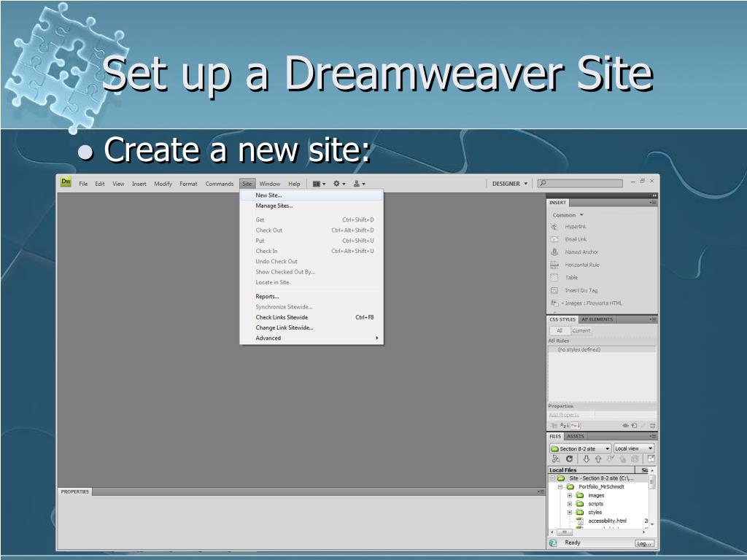The width and height of the screenshot is (747, 560).
Task: Open the Window menu
Action: pyautogui.click(x=270, y=184)
